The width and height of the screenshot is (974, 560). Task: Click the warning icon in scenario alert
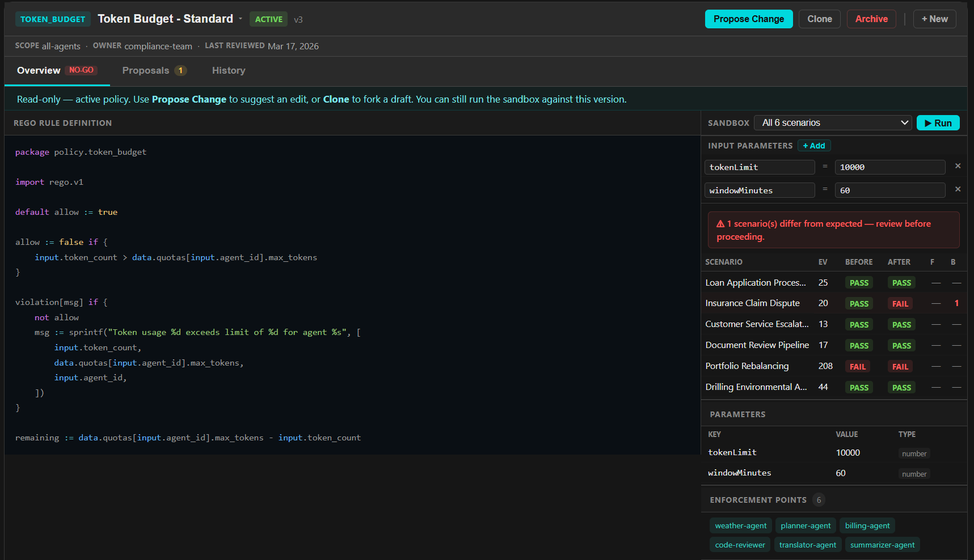(720, 224)
